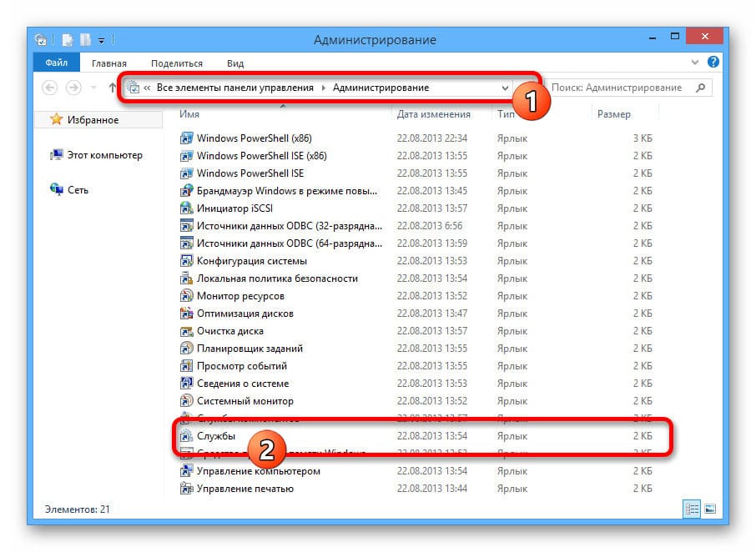Click the Оптимизация дисков icon

tap(187, 314)
